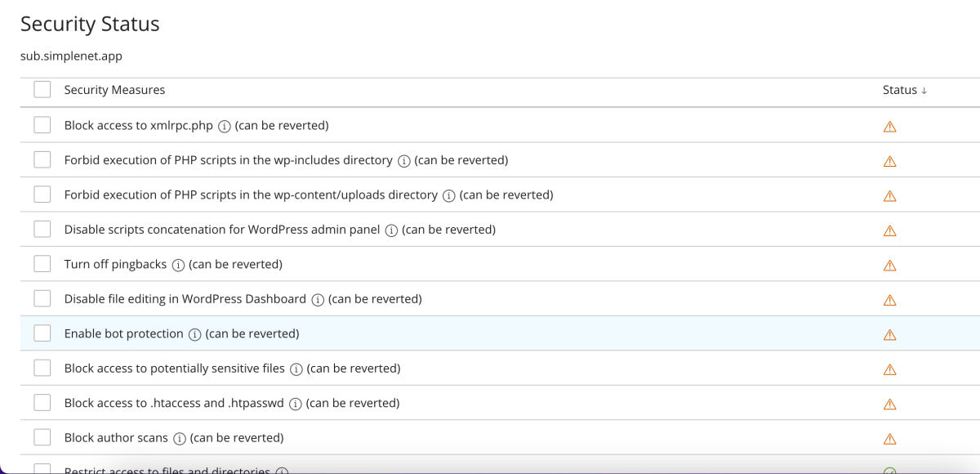Show info for Enable bot protection
This screenshot has width=980, height=474.
pyautogui.click(x=194, y=334)
